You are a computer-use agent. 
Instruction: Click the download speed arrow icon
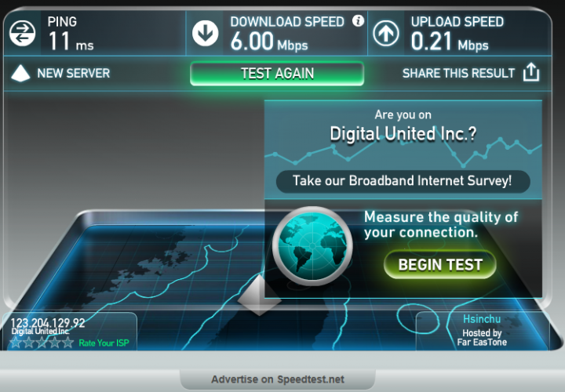206,34
